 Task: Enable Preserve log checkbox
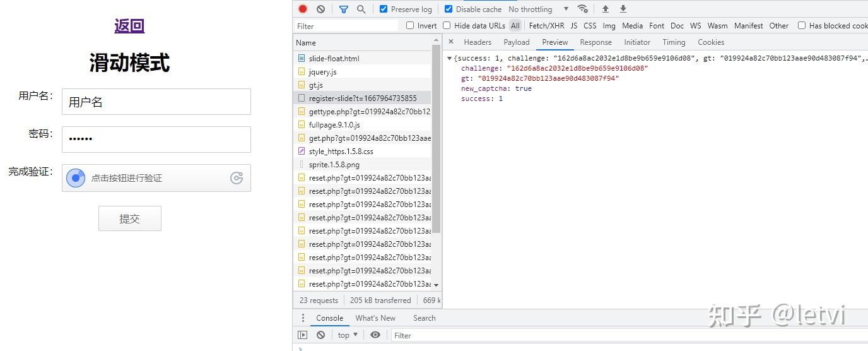click(x=384, y=9)
